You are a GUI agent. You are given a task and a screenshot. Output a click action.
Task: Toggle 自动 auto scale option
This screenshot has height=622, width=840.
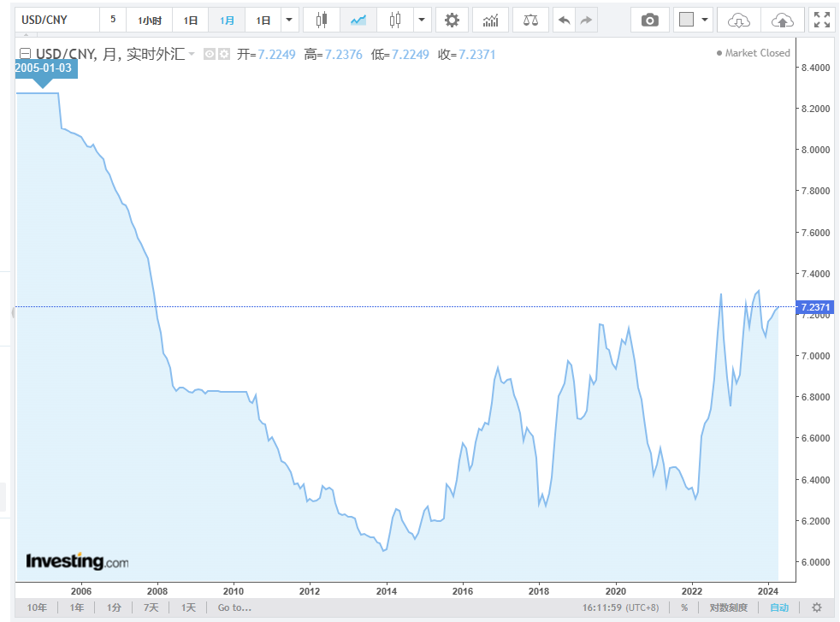pos(779,607)
